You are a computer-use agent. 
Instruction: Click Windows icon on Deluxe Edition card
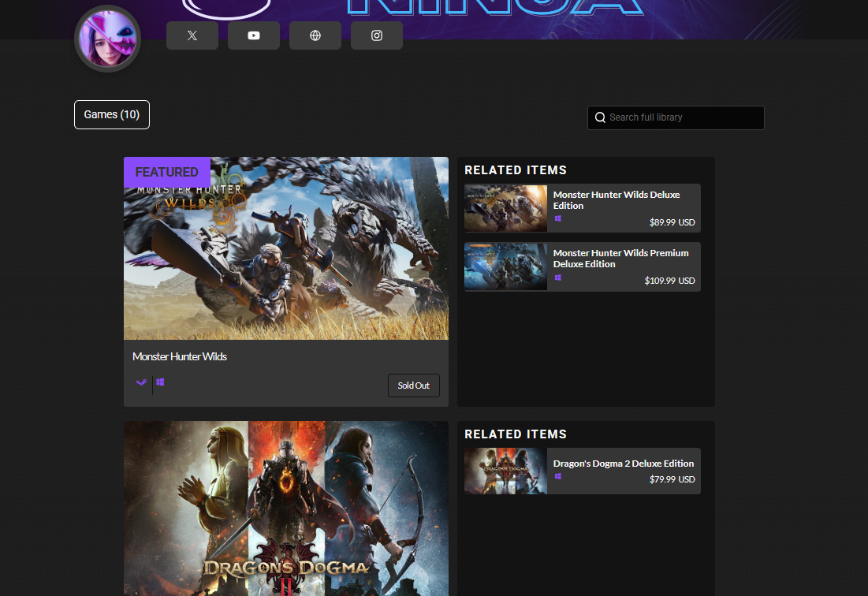tap(558, 218)
